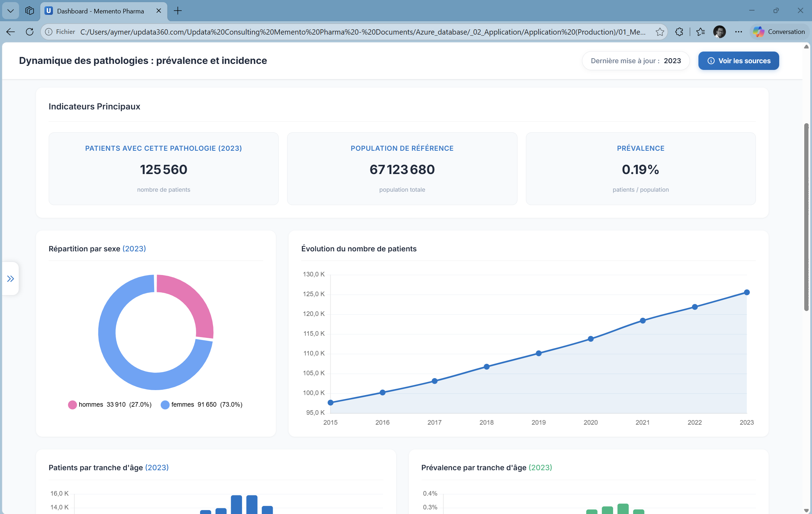Open the tab search dropdown chevron

(x=11, y=11)
